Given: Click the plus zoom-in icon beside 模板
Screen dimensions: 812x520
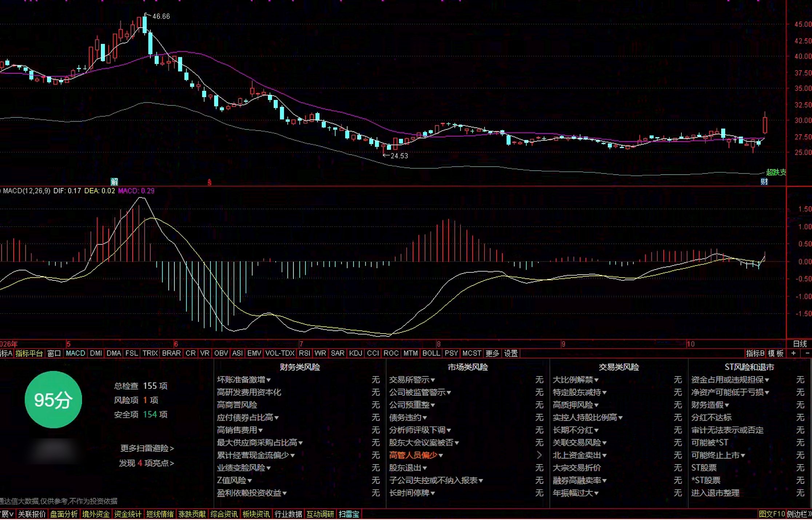Looking at the screenshot, I should coord(793,353).
